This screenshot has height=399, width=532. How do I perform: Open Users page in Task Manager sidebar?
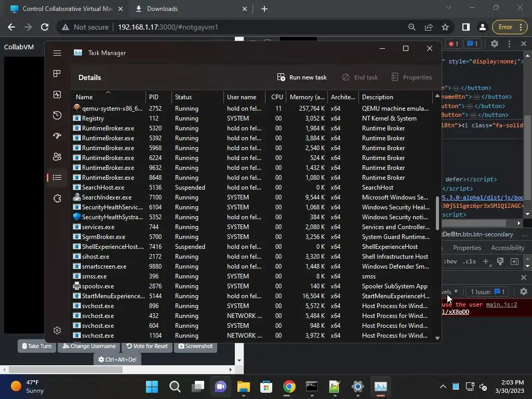point(57,157)
